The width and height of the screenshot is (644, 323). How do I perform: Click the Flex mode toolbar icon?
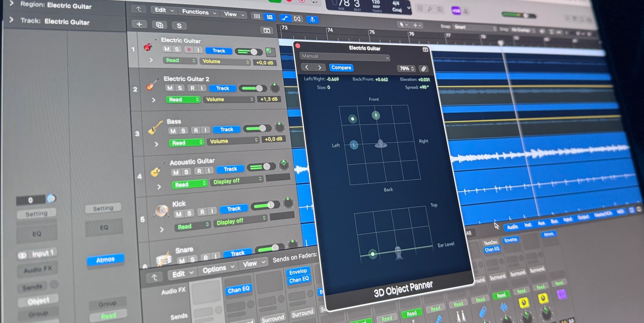click(297, 19)
